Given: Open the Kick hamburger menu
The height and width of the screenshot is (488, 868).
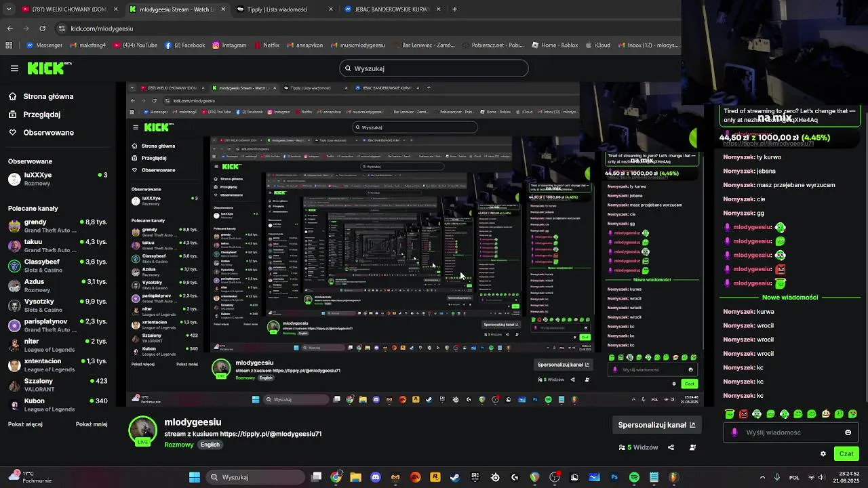Looking at the screenshot, I should (14, 68).
